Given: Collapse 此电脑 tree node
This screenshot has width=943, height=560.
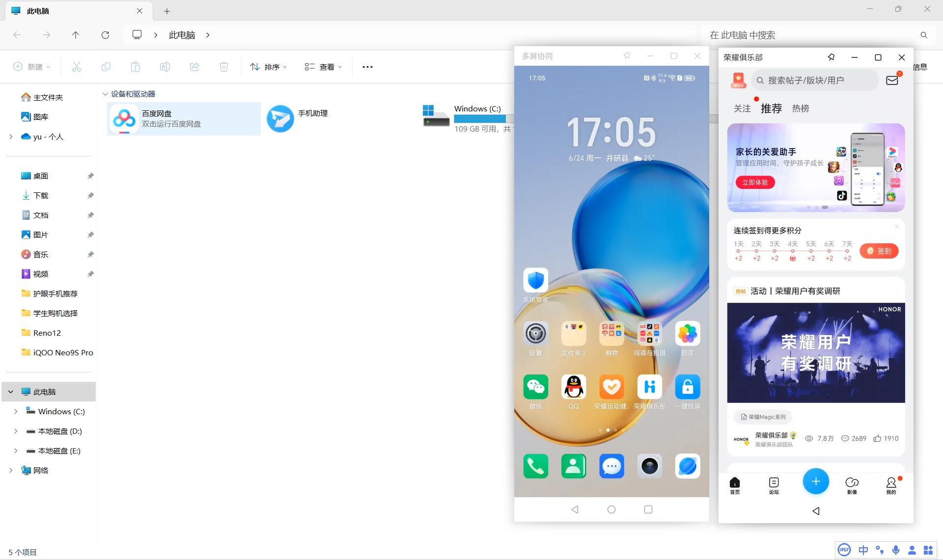Looking at the screenshot, I should click(11, 392).
